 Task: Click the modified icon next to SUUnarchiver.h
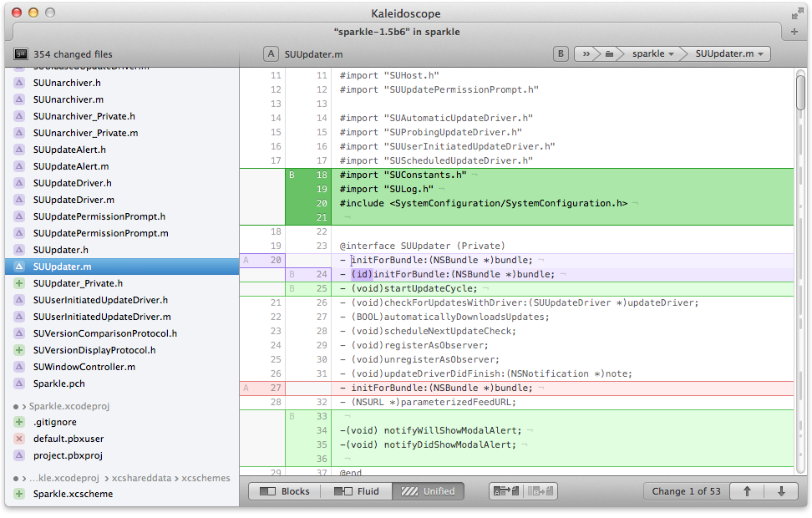19,83
